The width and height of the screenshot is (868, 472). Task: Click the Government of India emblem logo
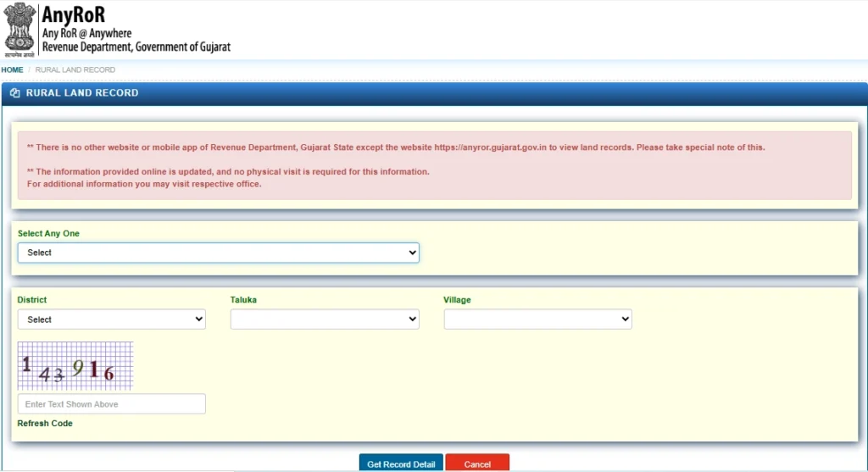[19, 30]
